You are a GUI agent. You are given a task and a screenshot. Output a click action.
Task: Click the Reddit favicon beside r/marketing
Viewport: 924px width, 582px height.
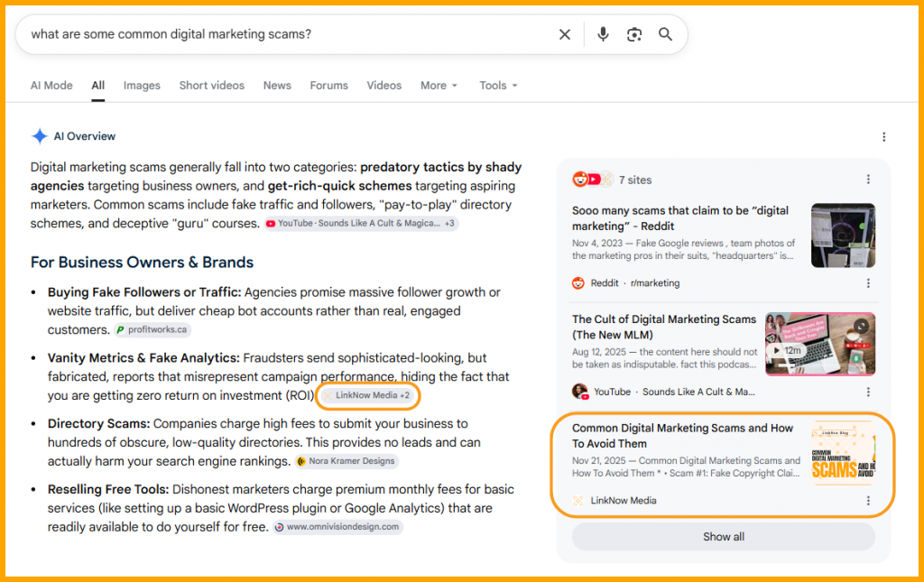[578, 283]
